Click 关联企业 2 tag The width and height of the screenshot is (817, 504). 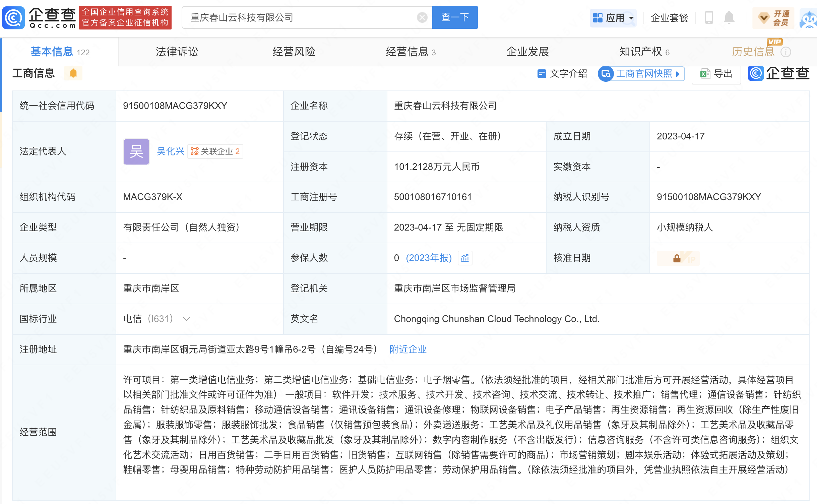pos(215,151)
